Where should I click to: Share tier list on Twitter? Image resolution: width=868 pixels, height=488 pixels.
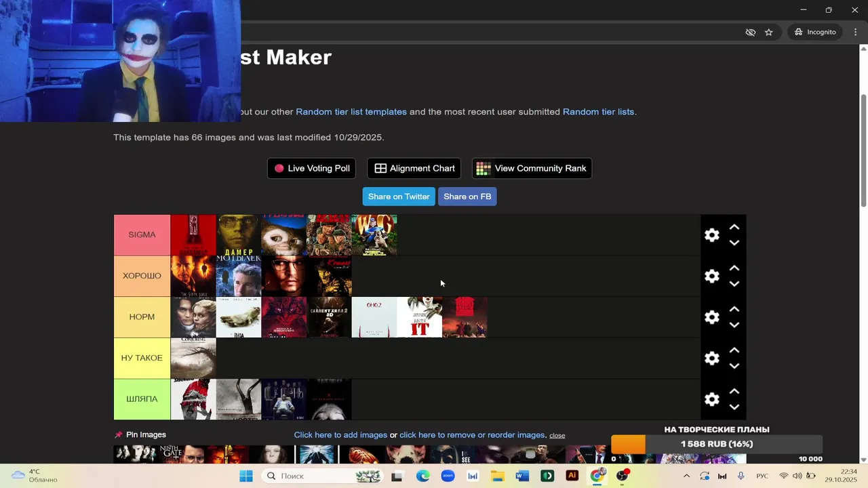399,197
